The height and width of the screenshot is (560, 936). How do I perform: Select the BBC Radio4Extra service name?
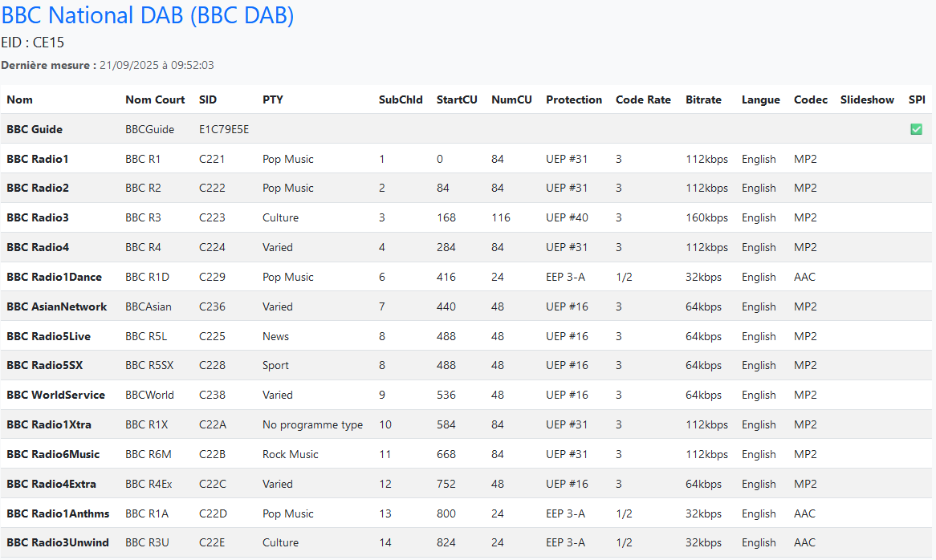(x=51, y=485)
